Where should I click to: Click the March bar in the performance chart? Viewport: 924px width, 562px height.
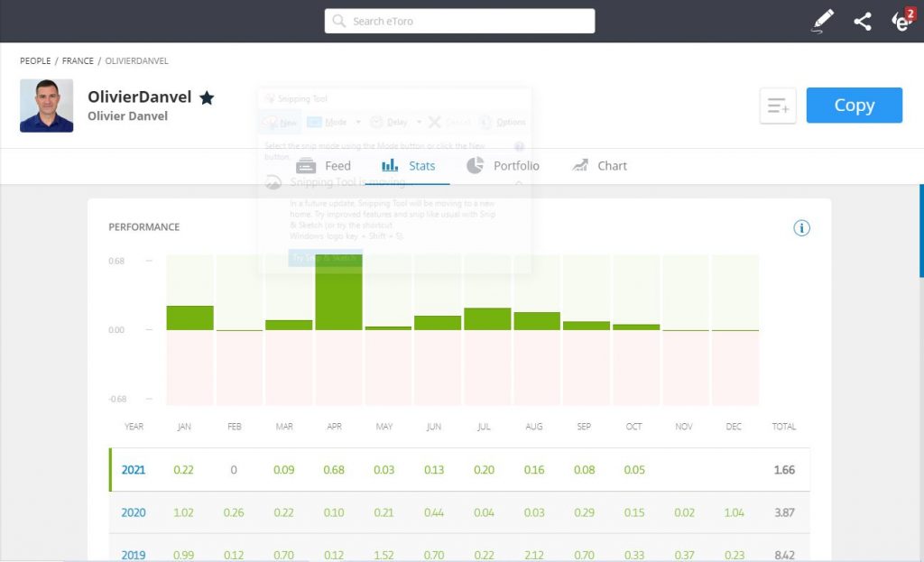tap(289, 325)
